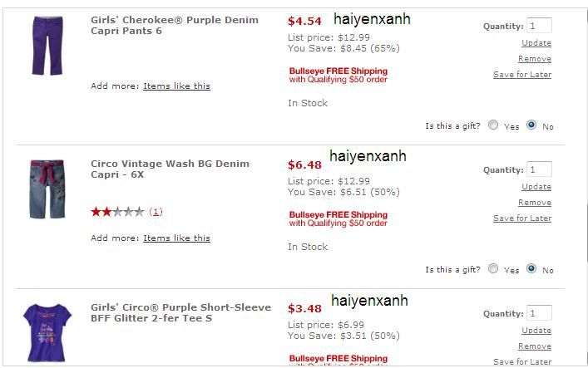Viewport: 588px width, 368px height.
Task: Remove Circo Vintage Wash capri from cart
Action: (534, 203)
